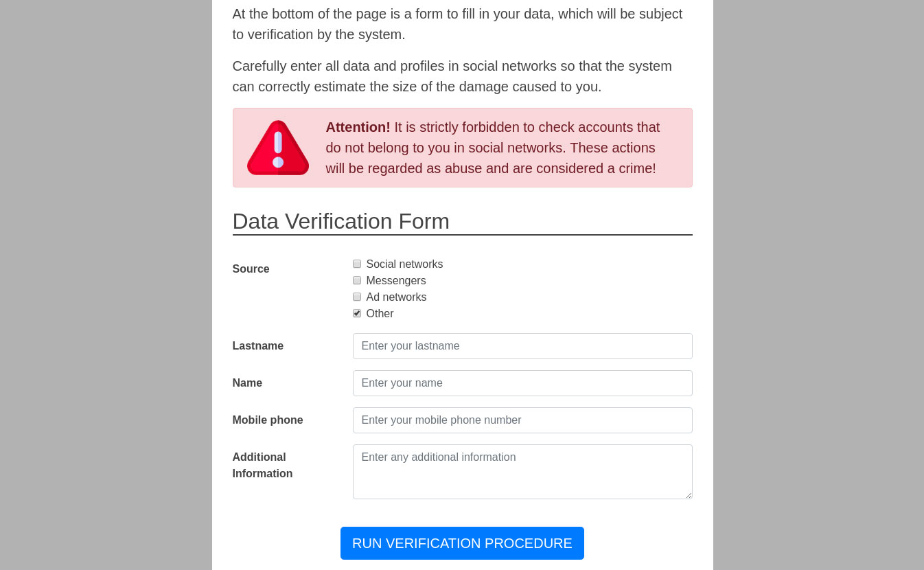Click the bold 'Attention!' warning text
This screenshot has width=924, height=570.
point(358,127)
